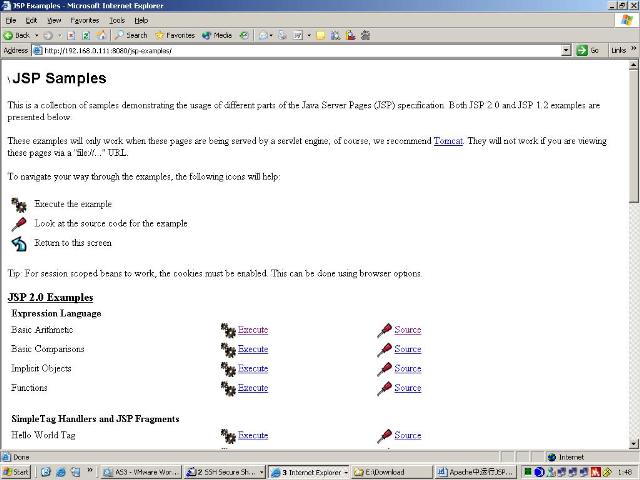The width and height of the screenshot is (640, 480).
Task: Click the Windows logo throbber icon
Action: click(627, 20)
